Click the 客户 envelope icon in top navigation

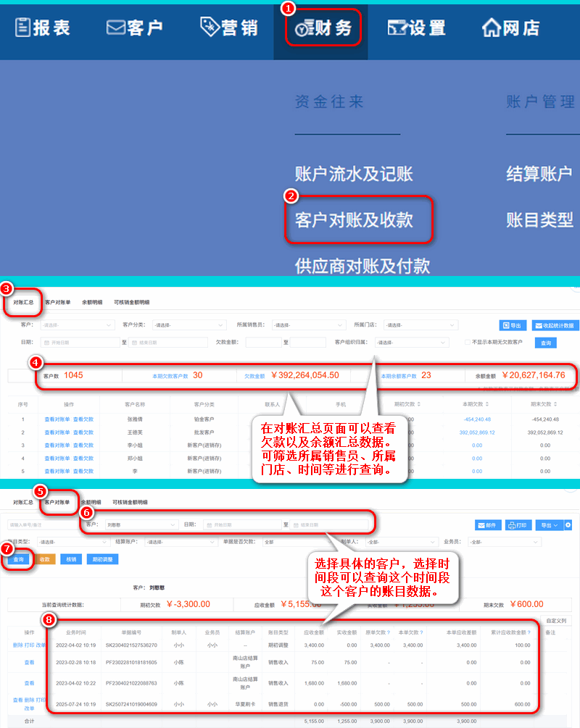pos(115,28)
